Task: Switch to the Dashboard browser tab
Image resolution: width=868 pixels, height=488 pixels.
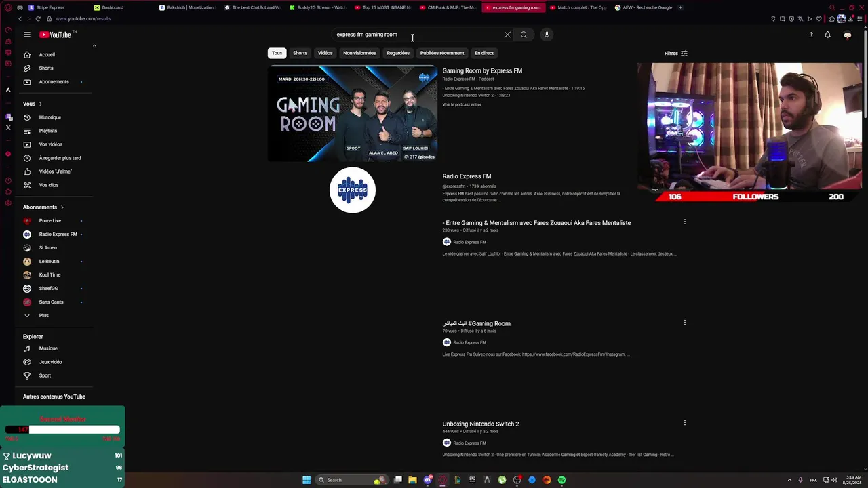Action: tap(110, 7)
